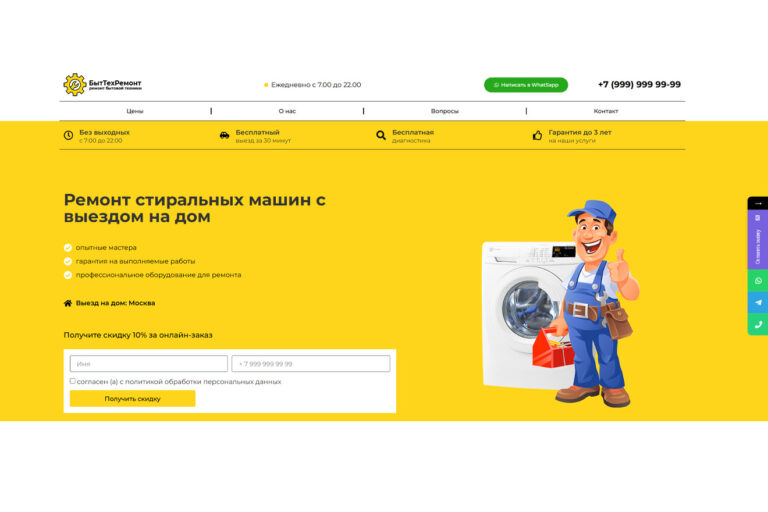Click the Получить скидку button
The width and height of the screenshot is (768, 512).
point(132,399)
